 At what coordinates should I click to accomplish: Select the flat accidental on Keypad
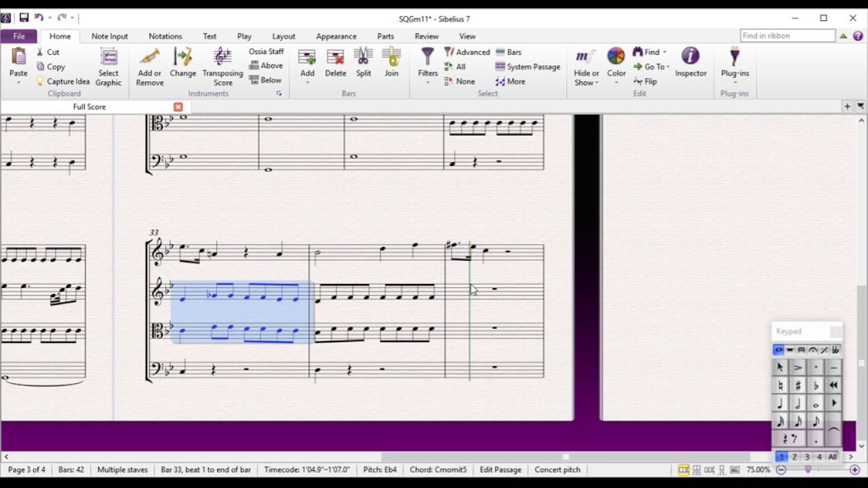click(816, 385)
